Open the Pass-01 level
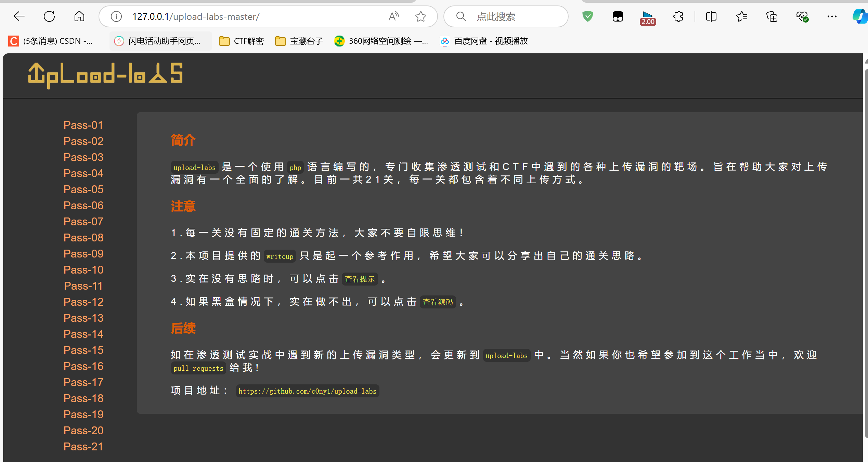The width and height of the screenshot is (868, 462). [83, 125]
